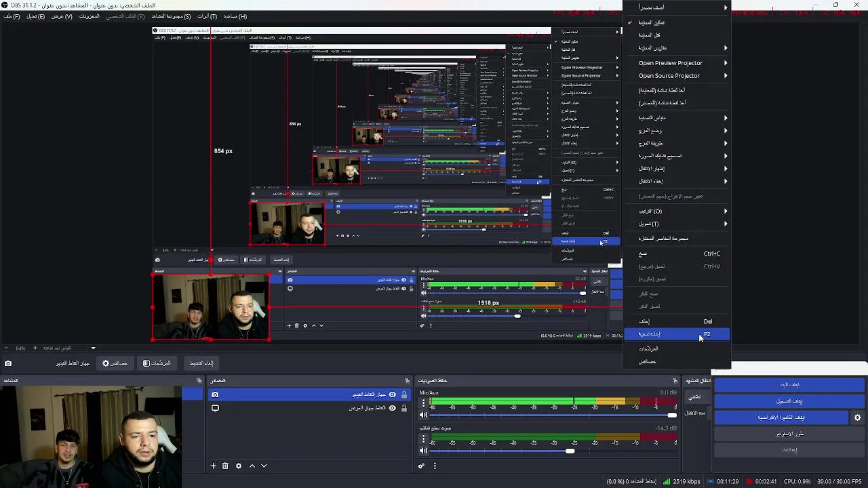Image resolution: width=868 pixels, height=488 pixels.
Task: Expand the deinterlacing submenu entry
Action: point(677,156)
